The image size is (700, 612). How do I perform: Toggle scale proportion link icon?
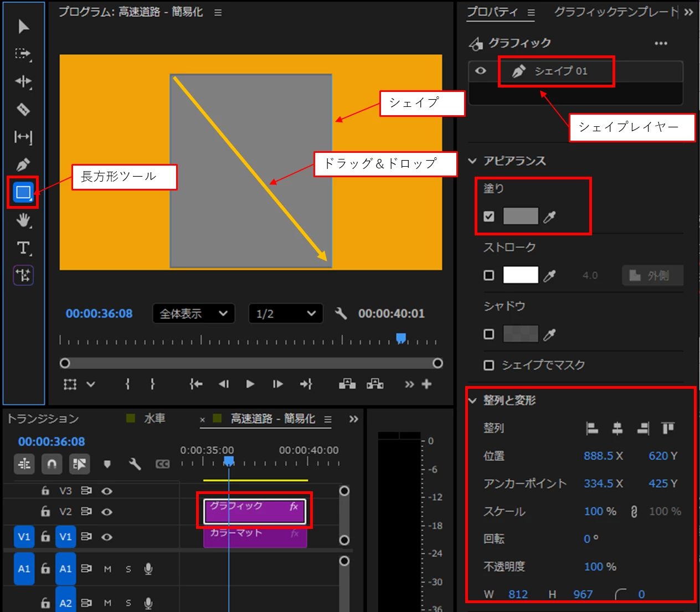tap(634, 512)
